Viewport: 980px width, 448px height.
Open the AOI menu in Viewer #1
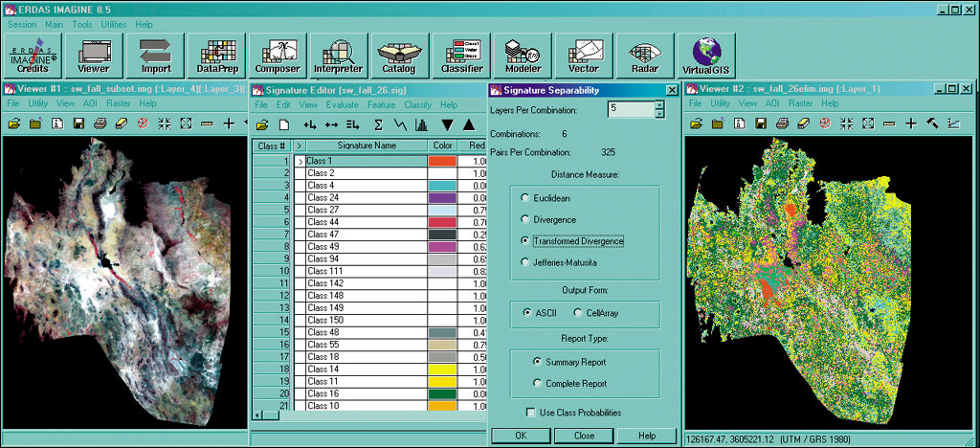(x=90, y=103)
